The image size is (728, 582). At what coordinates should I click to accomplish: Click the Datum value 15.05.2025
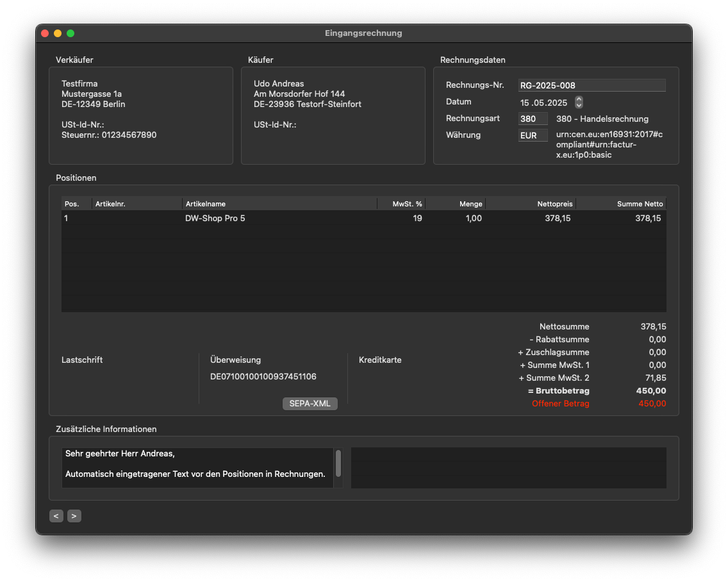pos(543,103)
